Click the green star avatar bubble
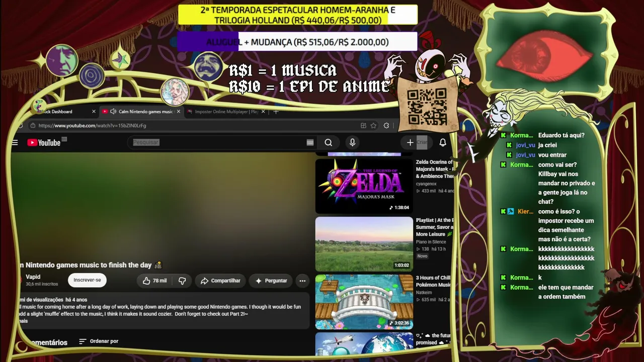 [120, 60]
